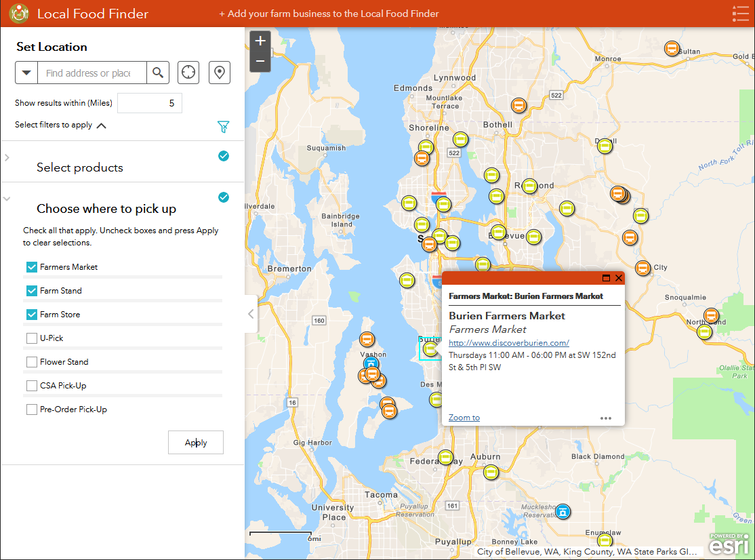Open the popup options ellipsis icon
The width and height of the screenshot is (755, 560).
[606, 418]
